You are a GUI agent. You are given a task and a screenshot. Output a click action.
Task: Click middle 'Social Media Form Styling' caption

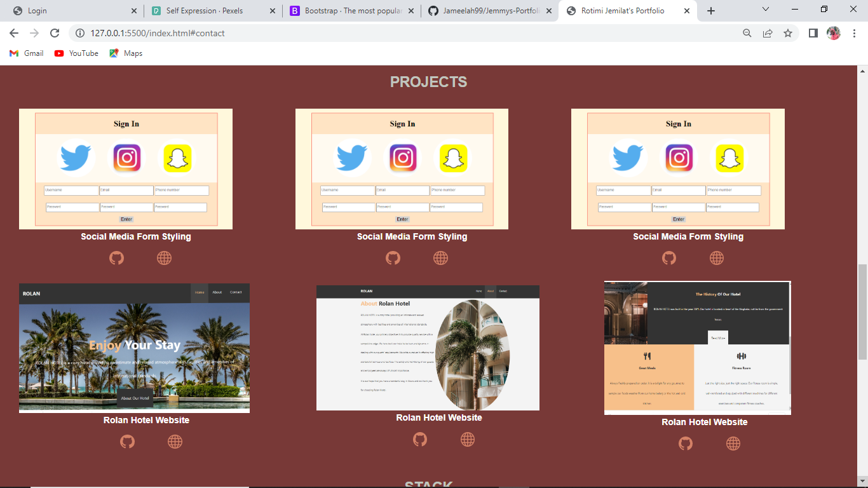pyautogui.click(x=412, y=236)
